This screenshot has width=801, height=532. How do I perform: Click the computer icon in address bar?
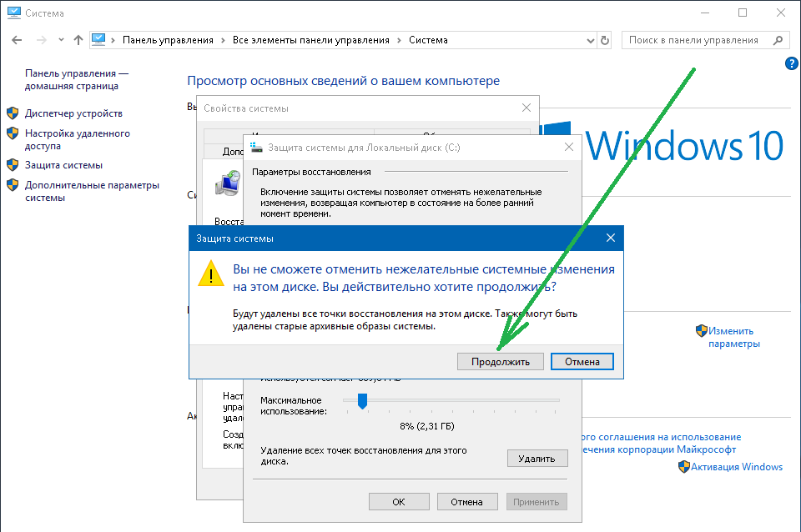point(98,40)
